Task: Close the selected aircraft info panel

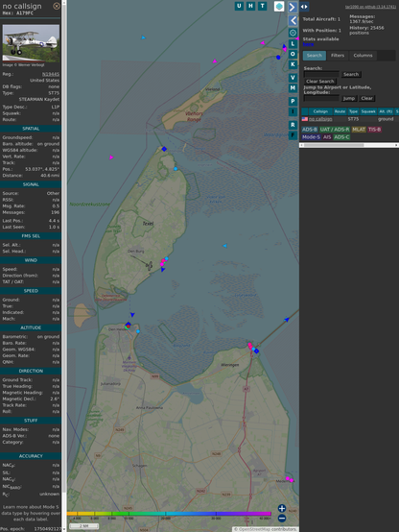Action: (x=57, y=6)
